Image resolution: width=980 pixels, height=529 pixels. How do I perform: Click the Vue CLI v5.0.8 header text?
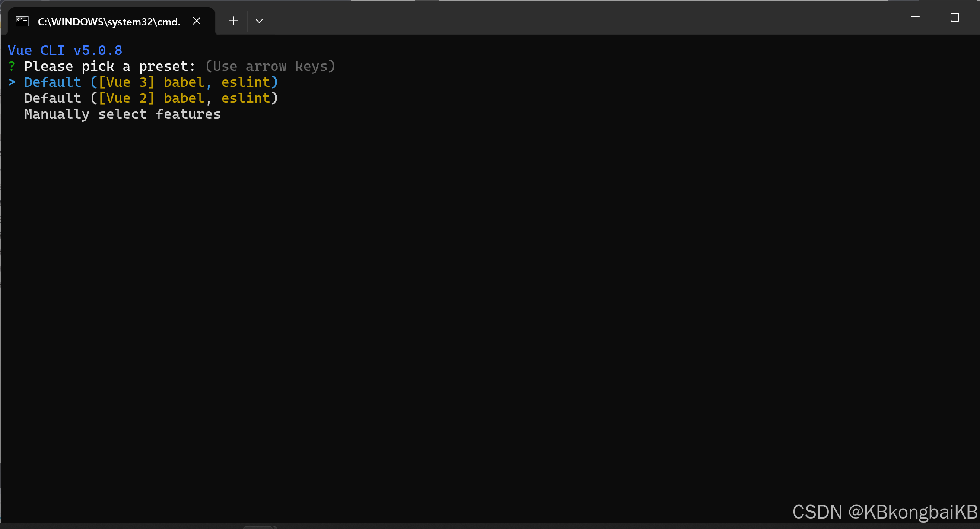pos(65,50)
